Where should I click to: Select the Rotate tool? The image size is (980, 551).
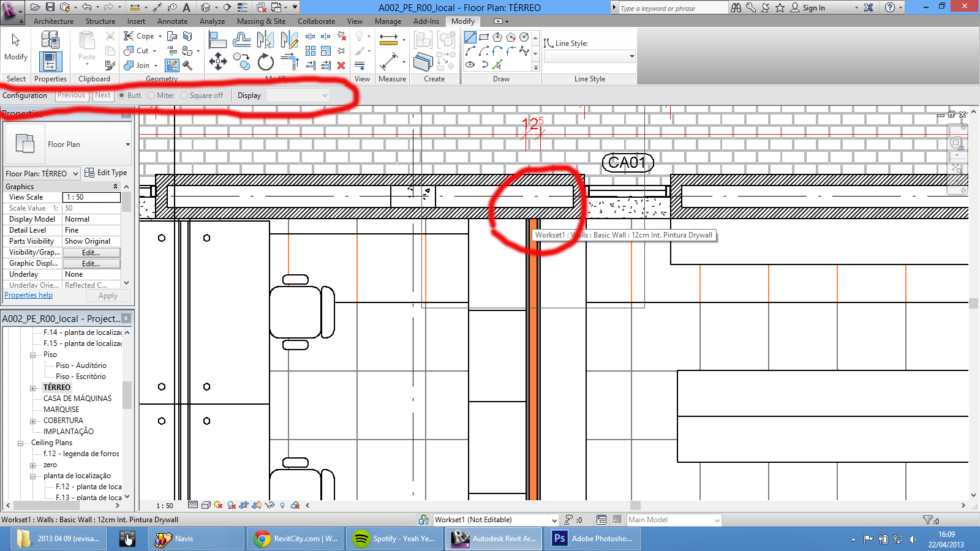point(265,62)
